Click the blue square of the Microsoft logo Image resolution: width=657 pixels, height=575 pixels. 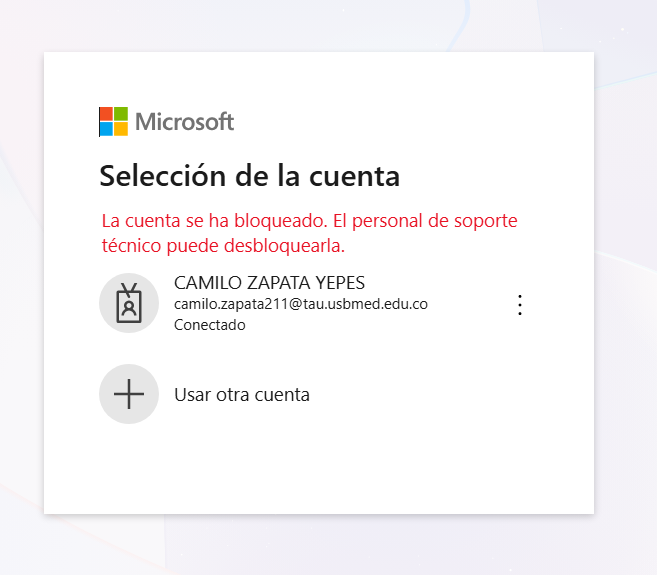click(x=106, y=129)
